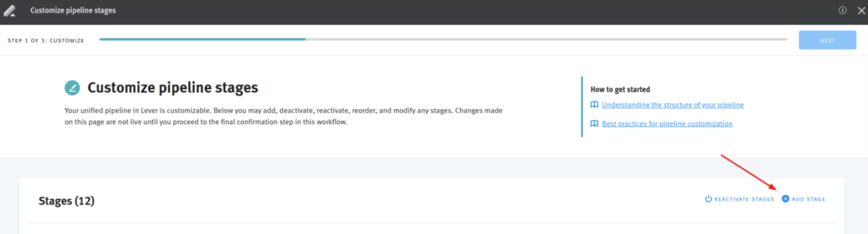Click the book icon beside Best practices link
868x234 pixels.
594,123
